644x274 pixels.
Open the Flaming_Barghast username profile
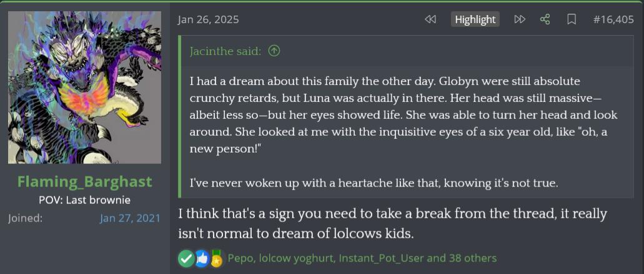point(84,181)
